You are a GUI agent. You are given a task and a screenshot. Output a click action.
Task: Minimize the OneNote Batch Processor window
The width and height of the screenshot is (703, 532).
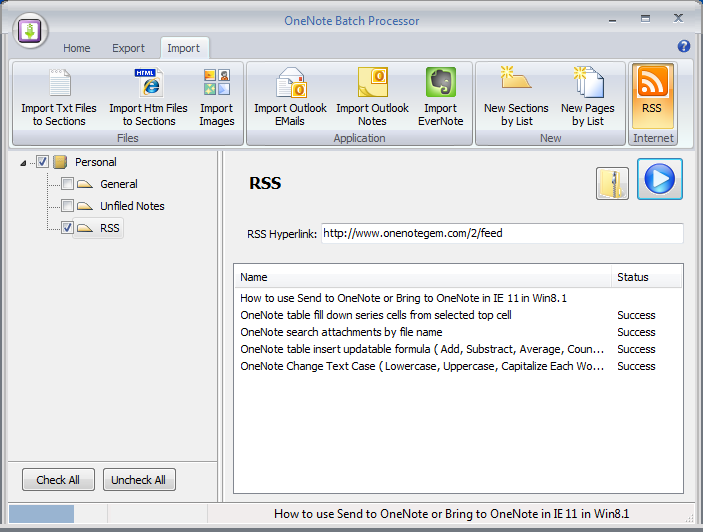(x=612, y=19)
